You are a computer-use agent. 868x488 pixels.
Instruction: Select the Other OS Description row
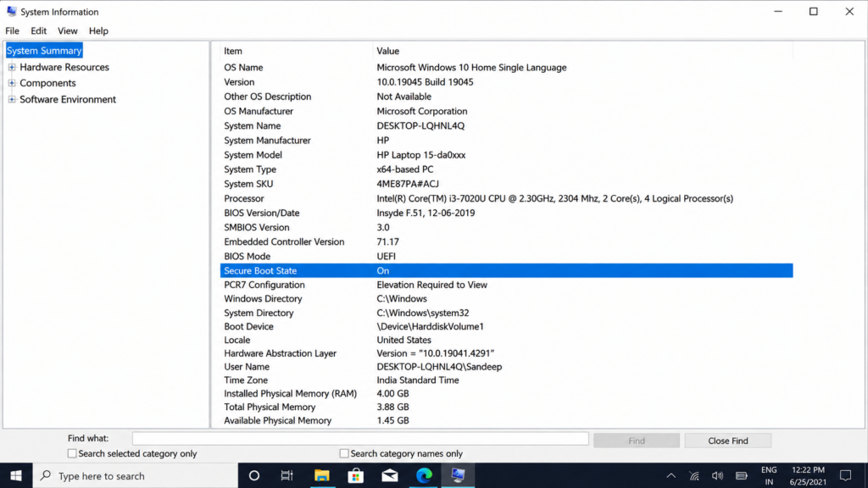(507, 97)
